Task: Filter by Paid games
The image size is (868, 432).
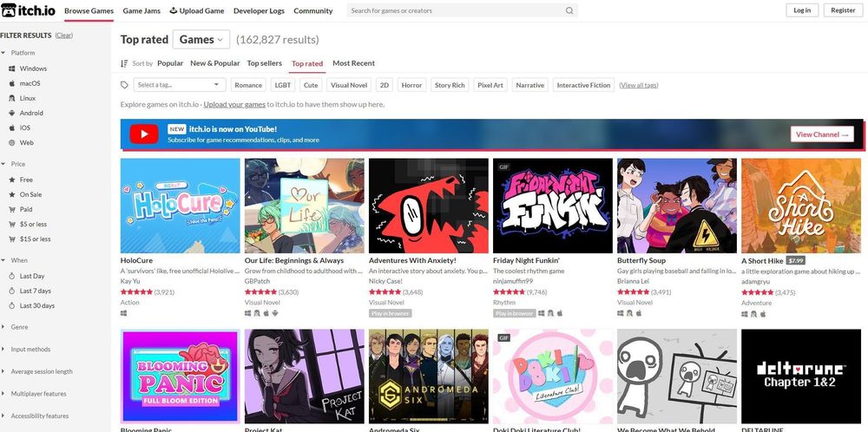Action: click(x=26, y=209)
